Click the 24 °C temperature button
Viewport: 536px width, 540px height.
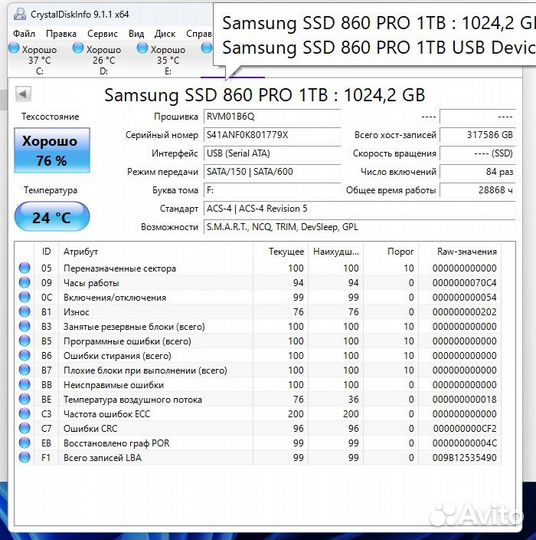click(x=52, y=217)
